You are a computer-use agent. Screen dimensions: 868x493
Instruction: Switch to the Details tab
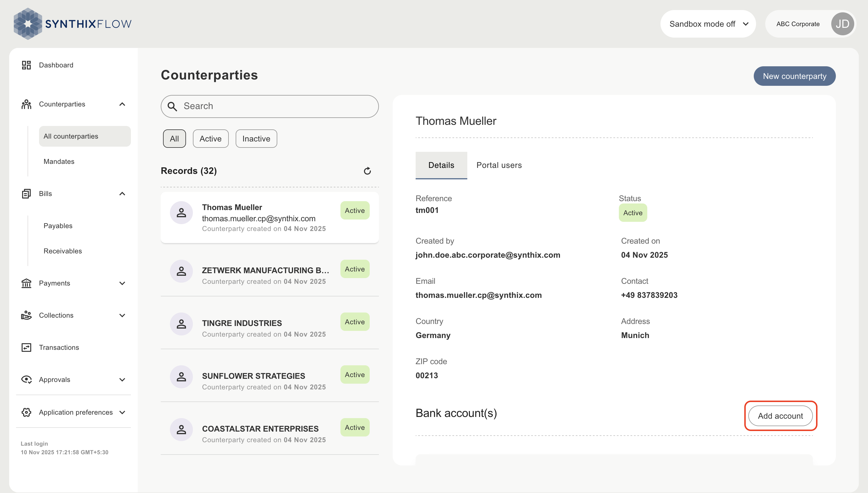click(441, 165)
